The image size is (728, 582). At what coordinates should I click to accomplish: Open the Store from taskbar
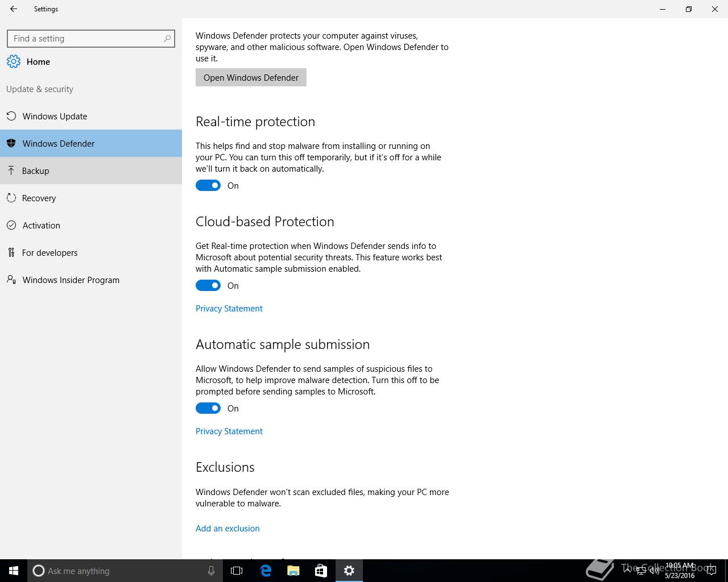click(x=321, y=571)
